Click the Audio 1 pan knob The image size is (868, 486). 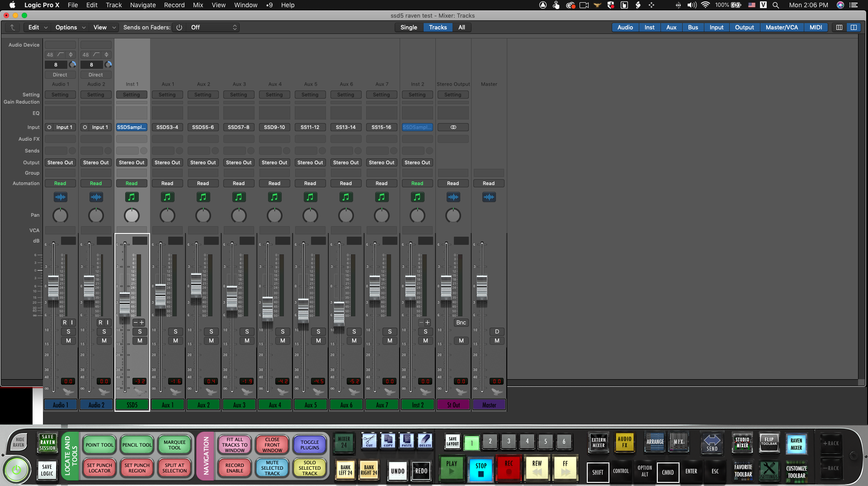tap(60, 215)
